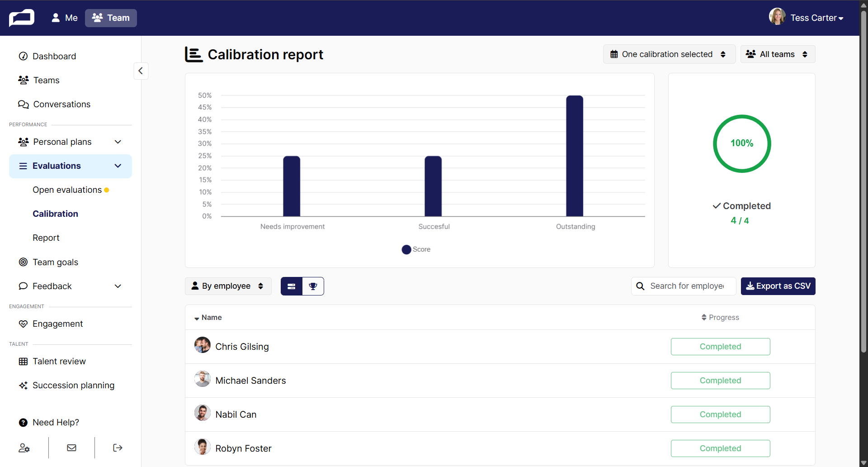868x467 pixels.
Task: Open user settings icon at sidebar bottom
Action: 24,448
